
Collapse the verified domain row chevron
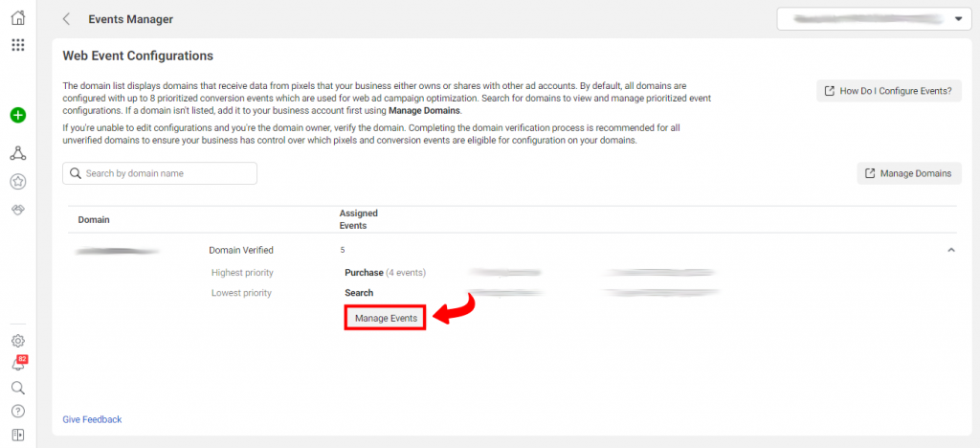(x=950, y=250)
